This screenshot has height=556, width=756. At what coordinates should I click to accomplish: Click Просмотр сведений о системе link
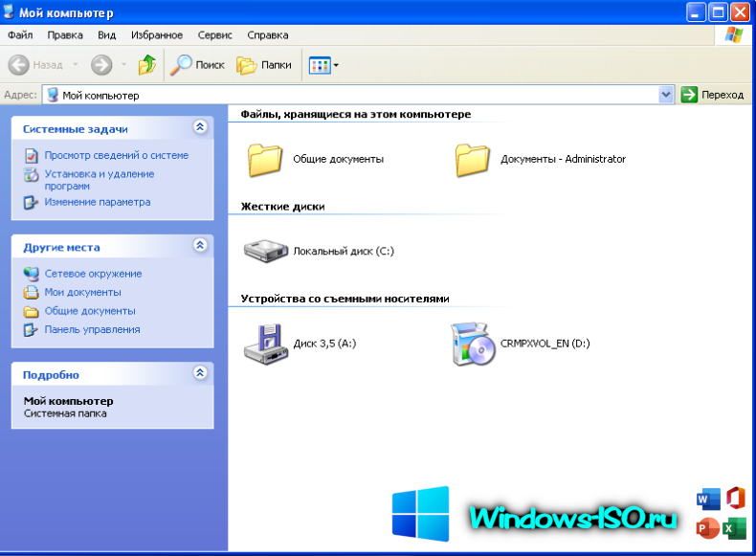pos(117,155)
